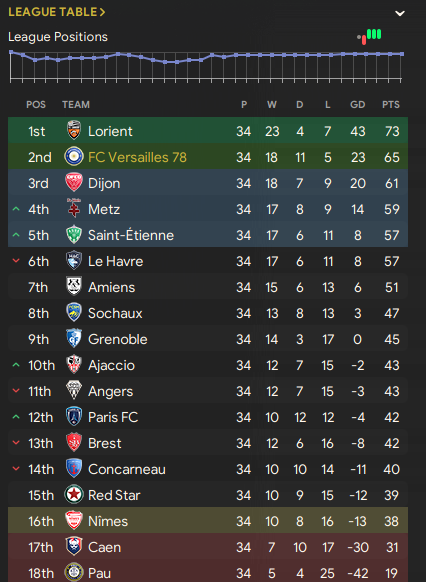Viewport: 426px width, 582px height.
Task: Sort table by GD column header
Action: pos(357,105)
